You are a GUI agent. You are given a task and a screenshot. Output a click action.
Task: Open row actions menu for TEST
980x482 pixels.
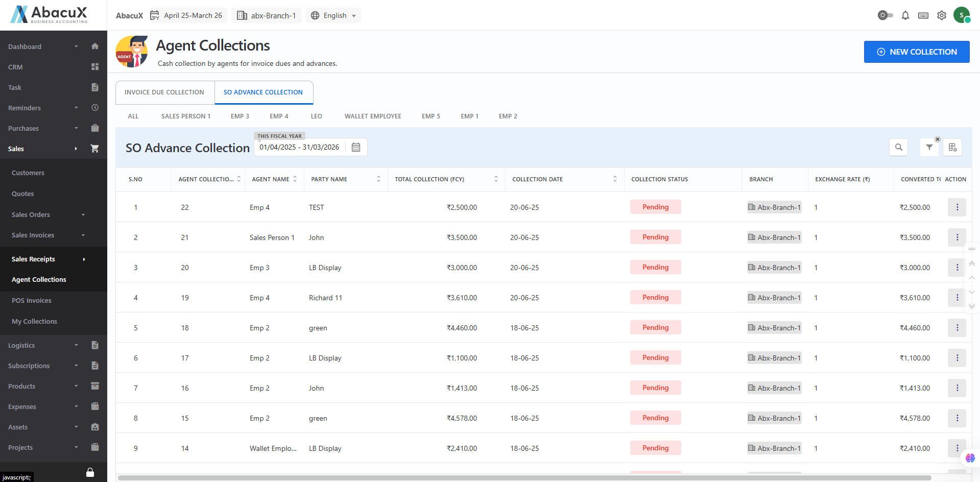tap(957, 207)
